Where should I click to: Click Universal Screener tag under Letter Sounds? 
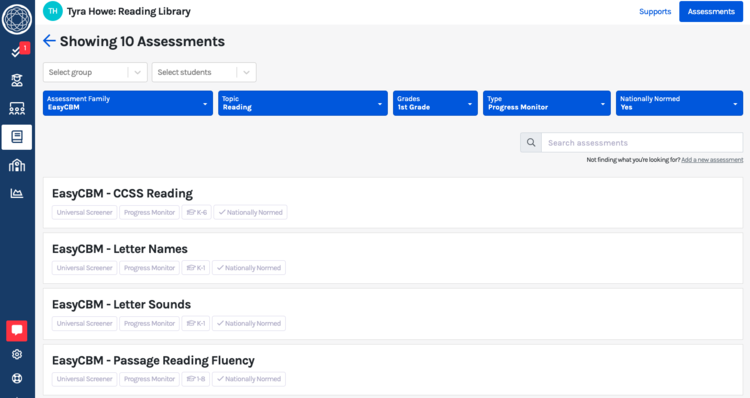[84, 323]
